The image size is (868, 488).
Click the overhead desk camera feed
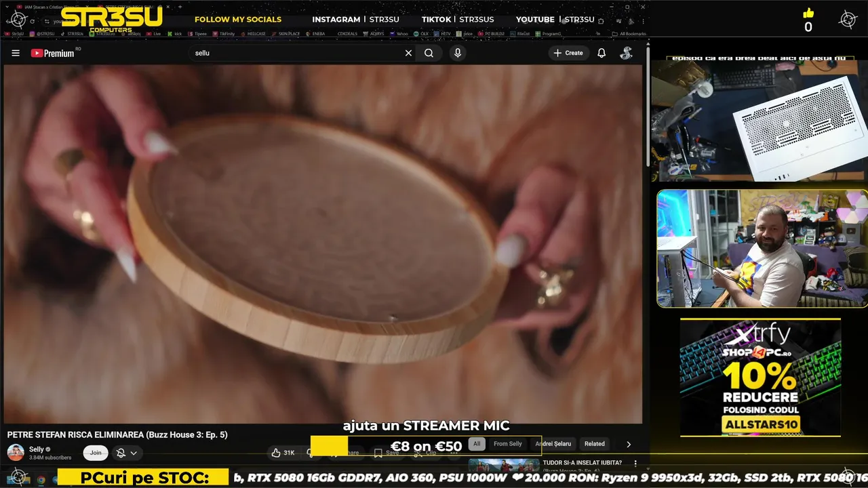[x=759, y=120]
